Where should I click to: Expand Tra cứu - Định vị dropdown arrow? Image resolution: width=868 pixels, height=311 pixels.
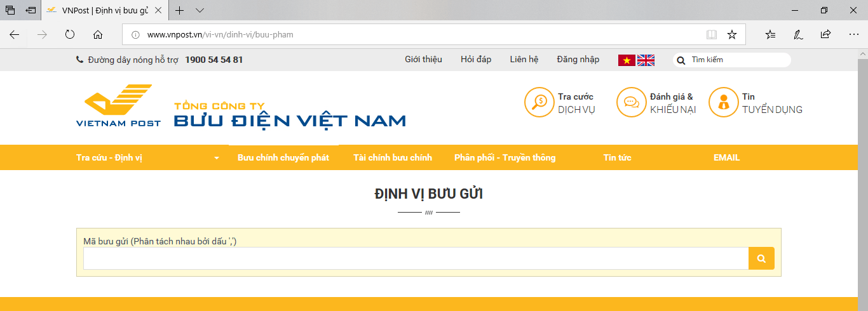click(x=217, y=158)
